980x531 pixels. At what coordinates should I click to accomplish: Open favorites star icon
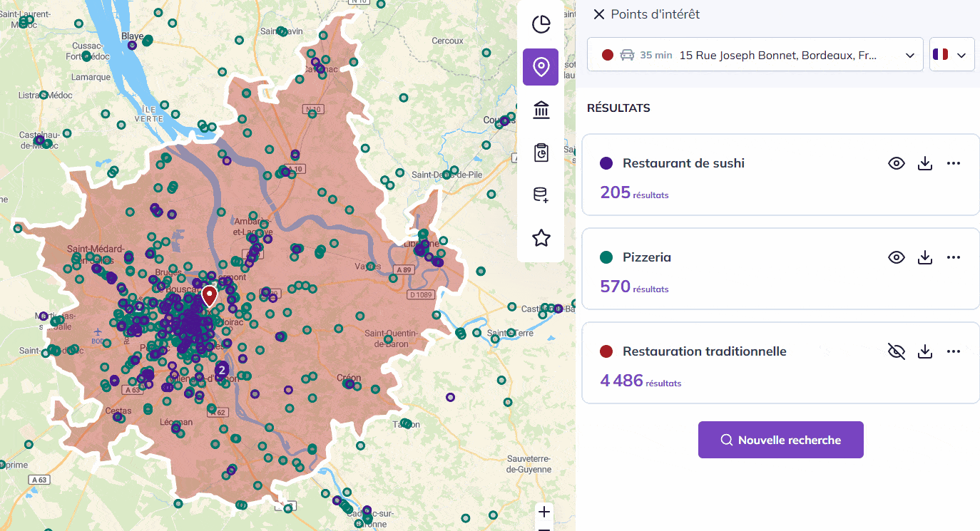click(x=541, y=238)
